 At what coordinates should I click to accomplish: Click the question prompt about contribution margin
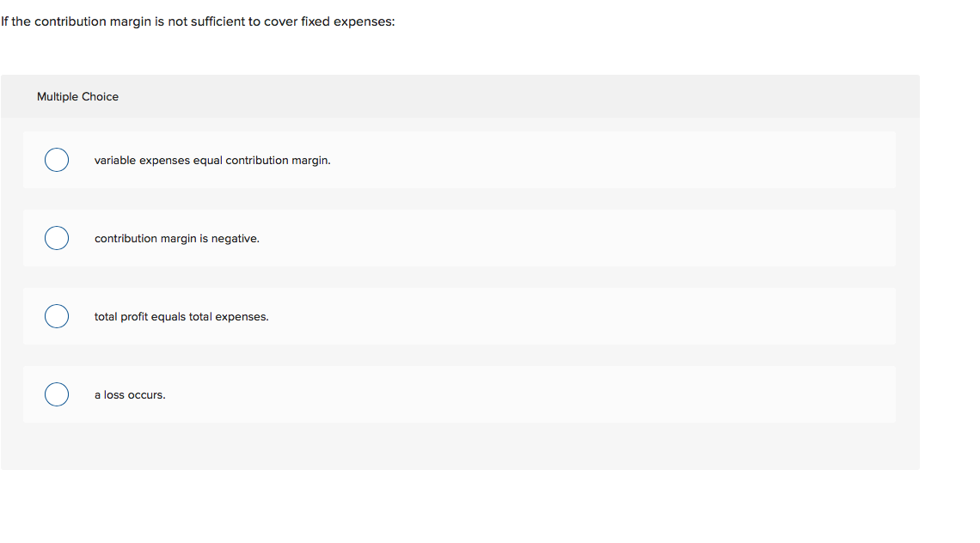(198, 21)
